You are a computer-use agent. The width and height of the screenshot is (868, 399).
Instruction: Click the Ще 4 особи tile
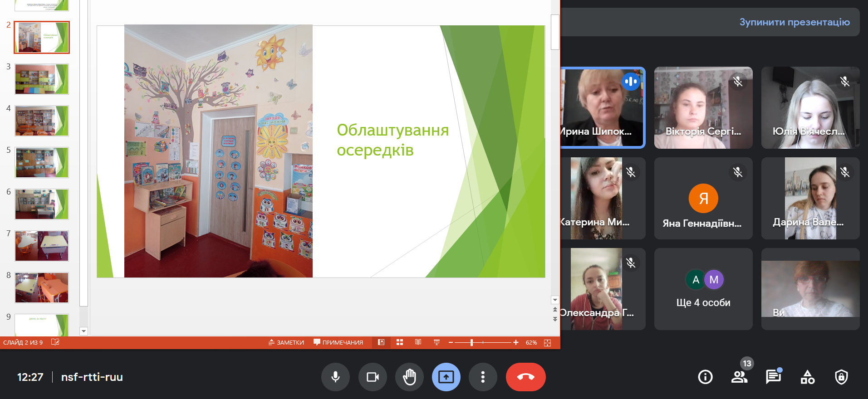click(x=703, y=289)
